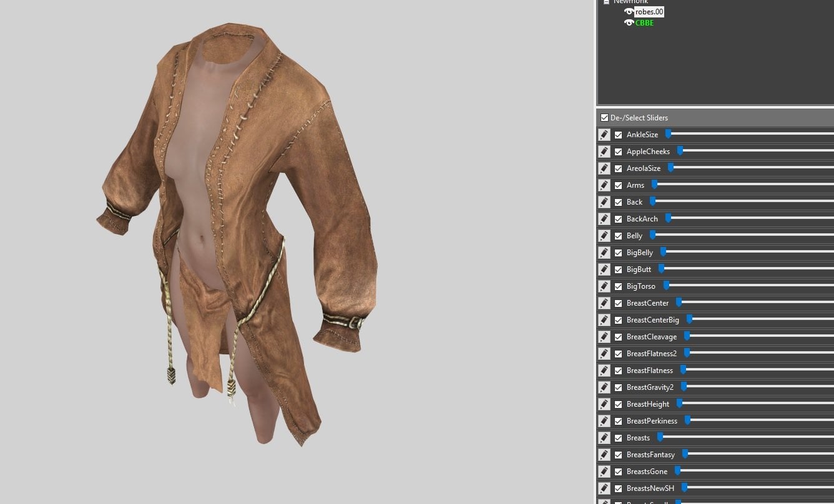
Task: Disable the Arms checkbox
Action: (618, 185)
